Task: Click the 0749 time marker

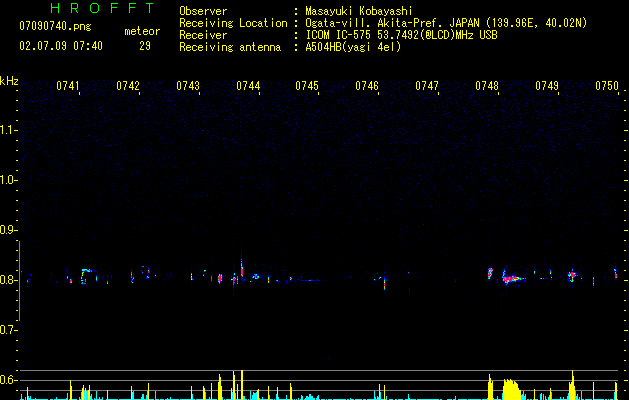Action: [x=547, y=86]
